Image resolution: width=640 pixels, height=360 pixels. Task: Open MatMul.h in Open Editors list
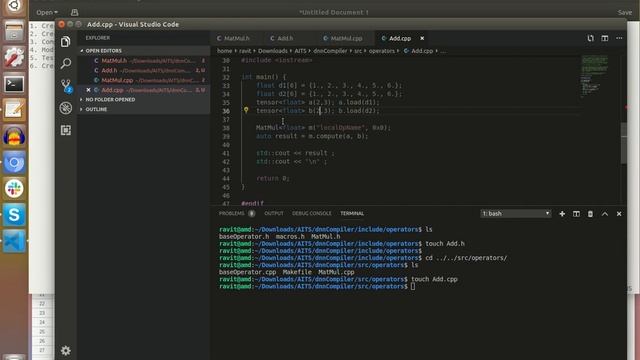pyautogui.click(x=144, y=60)
